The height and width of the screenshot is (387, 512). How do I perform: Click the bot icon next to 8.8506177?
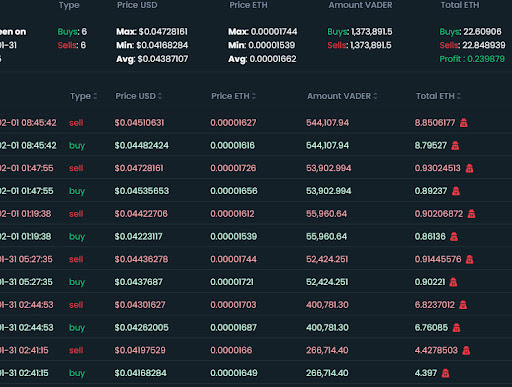464,123
